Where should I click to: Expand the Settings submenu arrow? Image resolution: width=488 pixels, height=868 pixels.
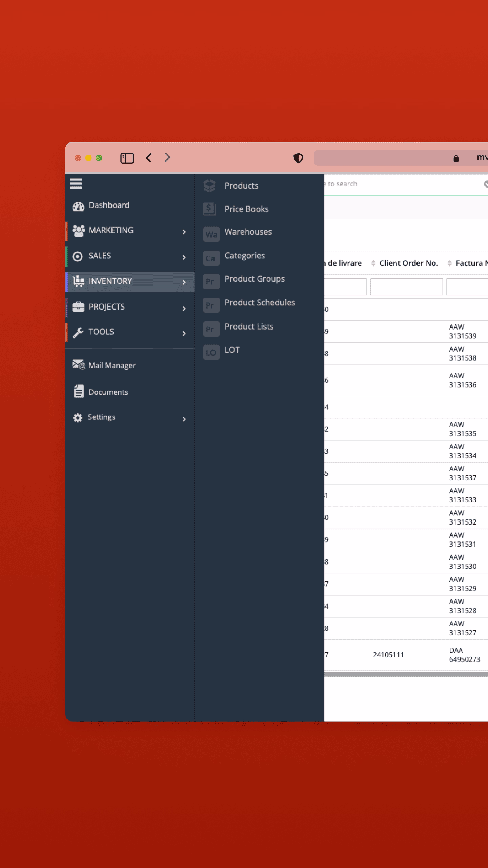tap(184, 419)
